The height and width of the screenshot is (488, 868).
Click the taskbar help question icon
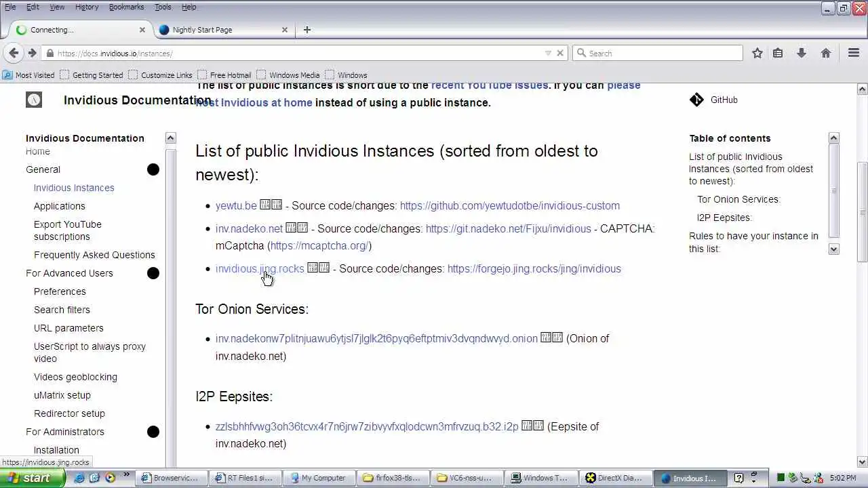(739, 478)
